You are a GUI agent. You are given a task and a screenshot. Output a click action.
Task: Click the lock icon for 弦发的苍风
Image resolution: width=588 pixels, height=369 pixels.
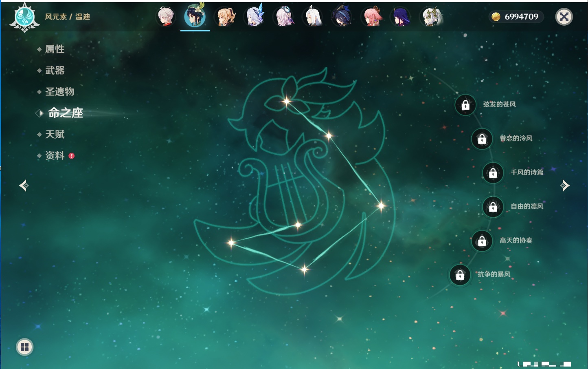[465, 105]
